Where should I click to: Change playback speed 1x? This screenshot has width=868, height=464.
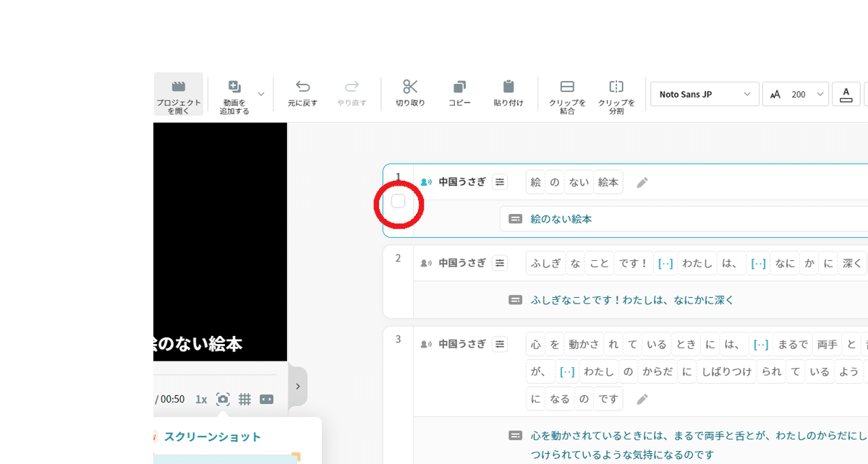point(201,399)
